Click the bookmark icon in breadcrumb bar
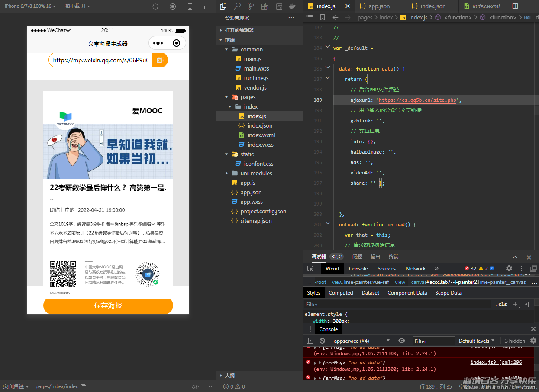This screenshot has height=392, width=539. (323, 17)
